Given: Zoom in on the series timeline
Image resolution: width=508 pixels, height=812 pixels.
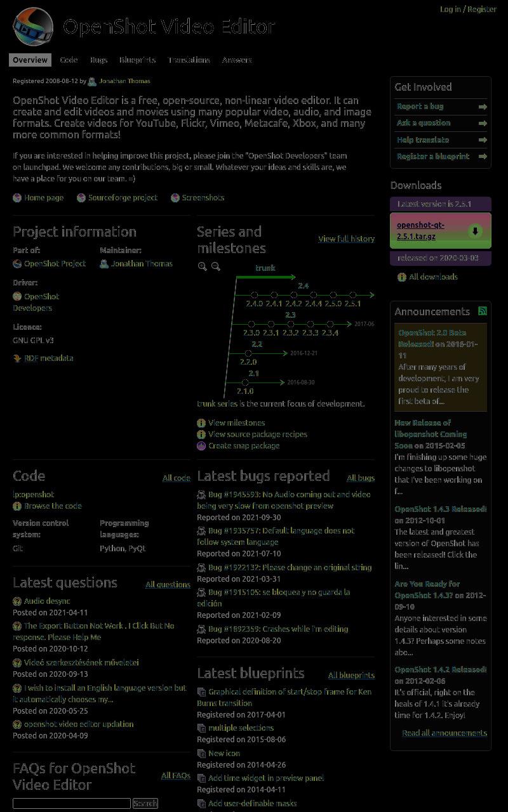Looking at the screenshot, I should [x=202, y=267].
